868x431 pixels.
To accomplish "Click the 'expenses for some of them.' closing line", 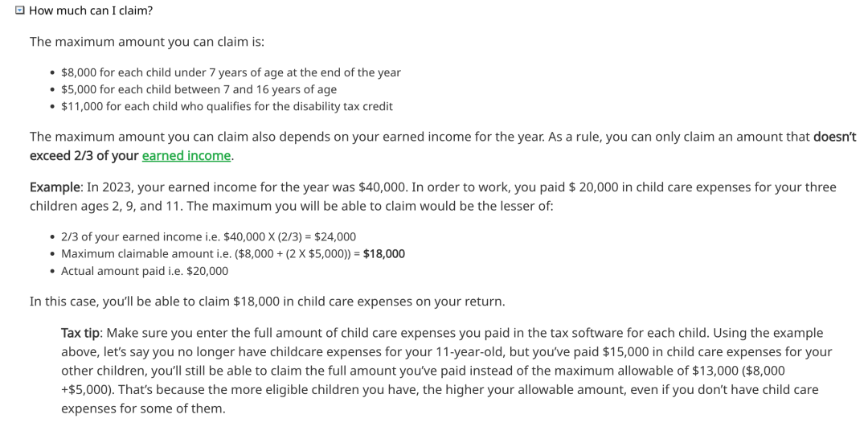I will click(143, 408).
